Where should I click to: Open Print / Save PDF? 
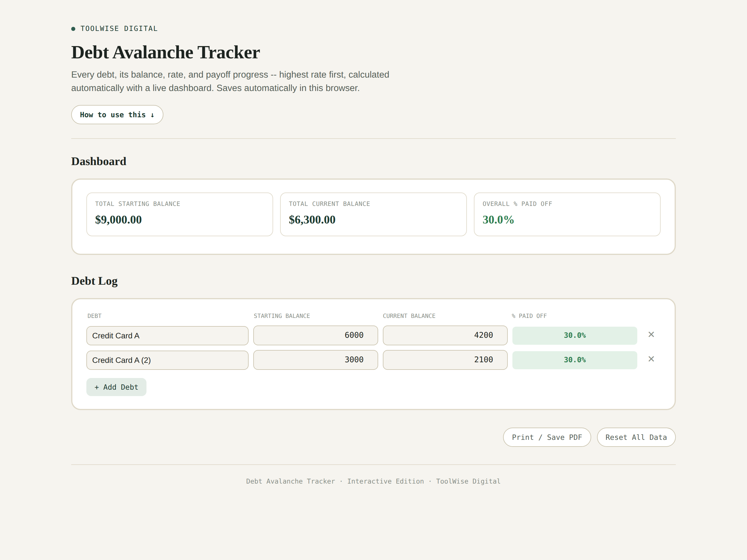pos(547,437)
